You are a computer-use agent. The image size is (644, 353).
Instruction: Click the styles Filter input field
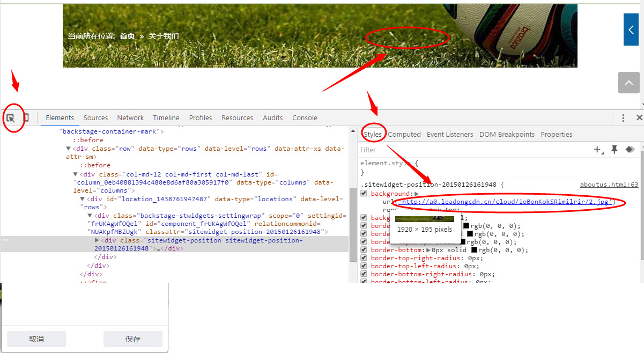pyautogui.click(x=472, y=150)
